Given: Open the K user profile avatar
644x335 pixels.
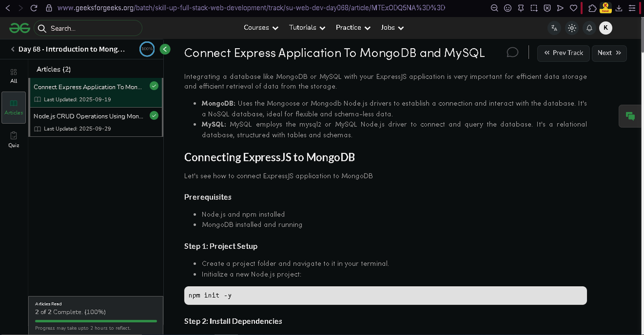Looking at the screenshot, I should (605, 28).
